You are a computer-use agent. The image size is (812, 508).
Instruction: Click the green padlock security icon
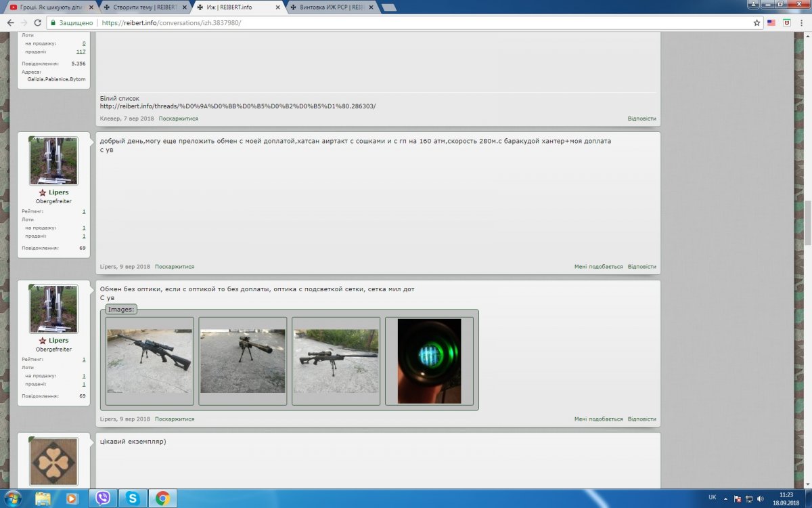click(x=53, y=22)
